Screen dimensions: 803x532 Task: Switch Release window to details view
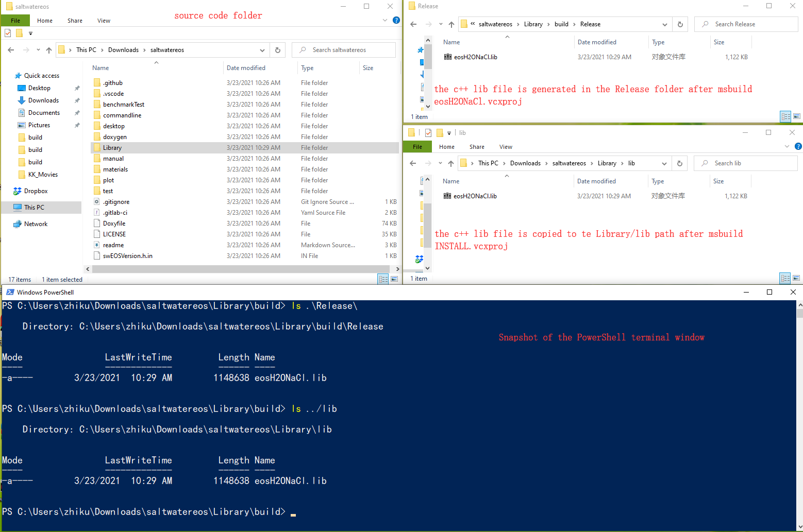tap(785, 116)
